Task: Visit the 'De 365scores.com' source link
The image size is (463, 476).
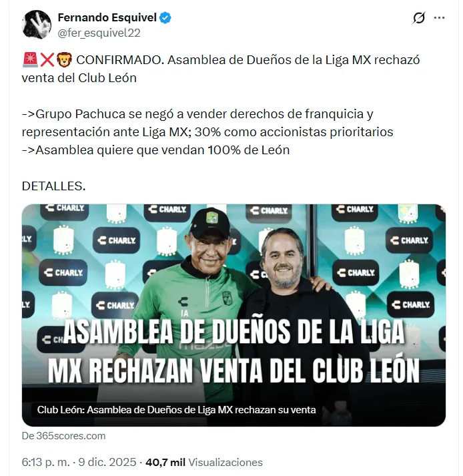Action: 64,436
